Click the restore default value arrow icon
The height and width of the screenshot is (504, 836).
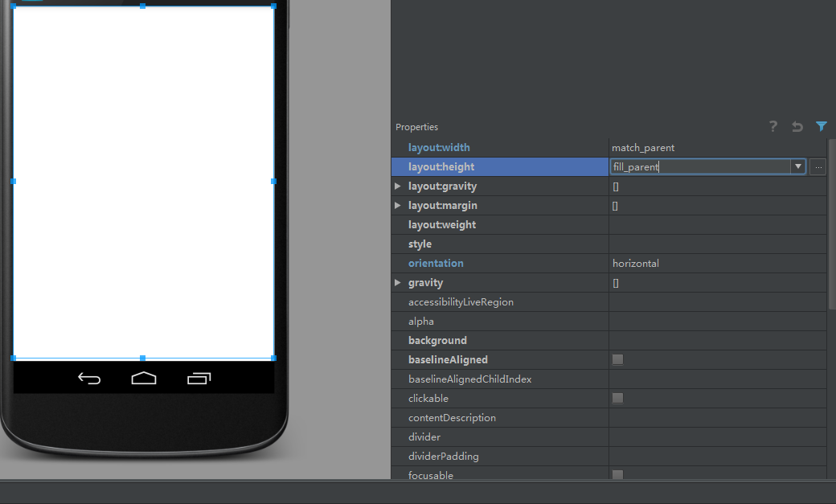797,126
